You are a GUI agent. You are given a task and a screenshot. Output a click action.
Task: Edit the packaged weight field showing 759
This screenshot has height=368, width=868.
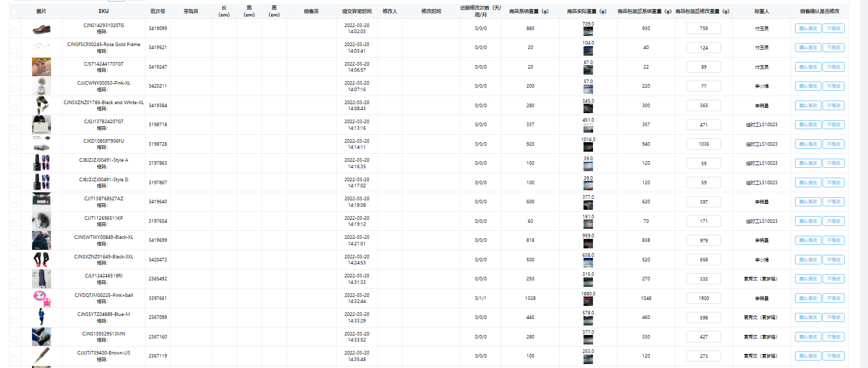(703, 29)
